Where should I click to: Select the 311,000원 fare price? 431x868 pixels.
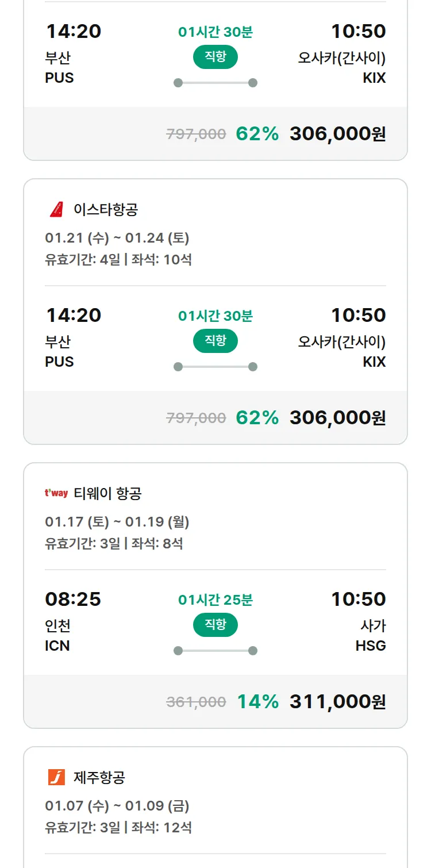click(x=337, y=701)
